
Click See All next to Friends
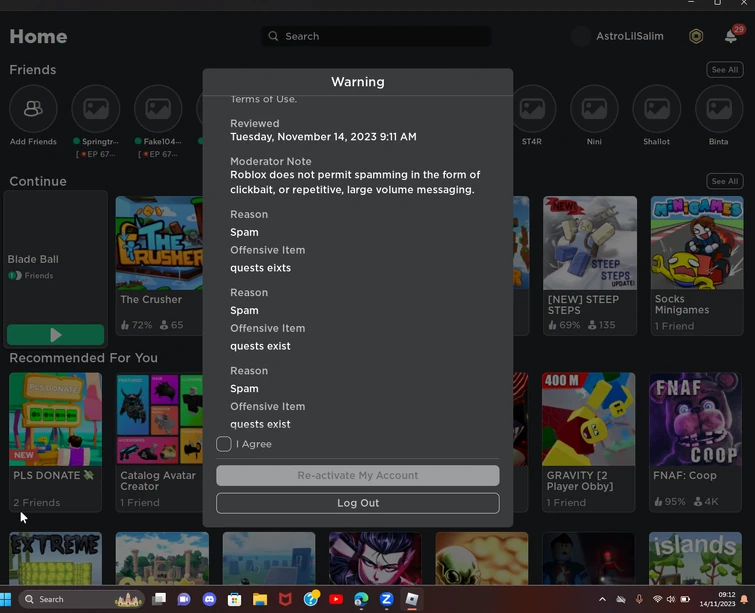click(x=724, y=70)
